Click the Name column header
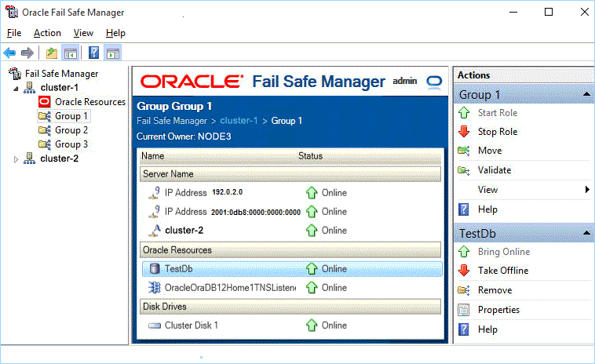The width and height of the screenshot is (595, 364). point(152,156)
